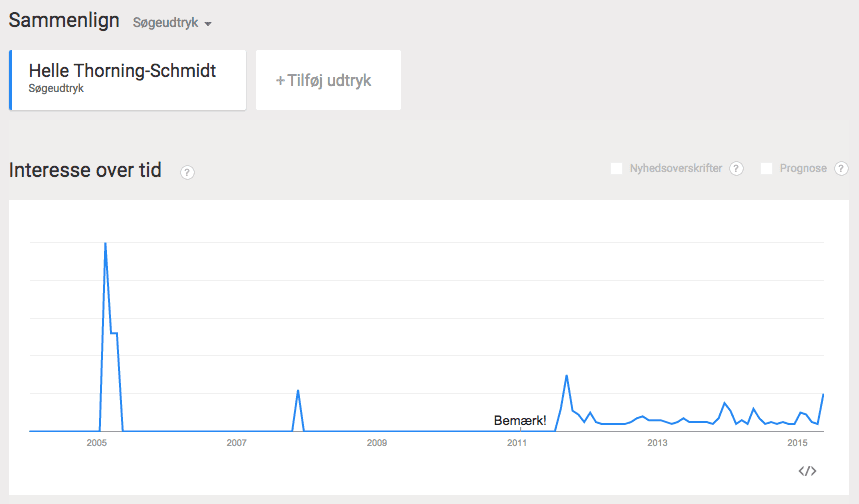
Task: Click the 2013 label on the time axis
Action: pos(657,443)
